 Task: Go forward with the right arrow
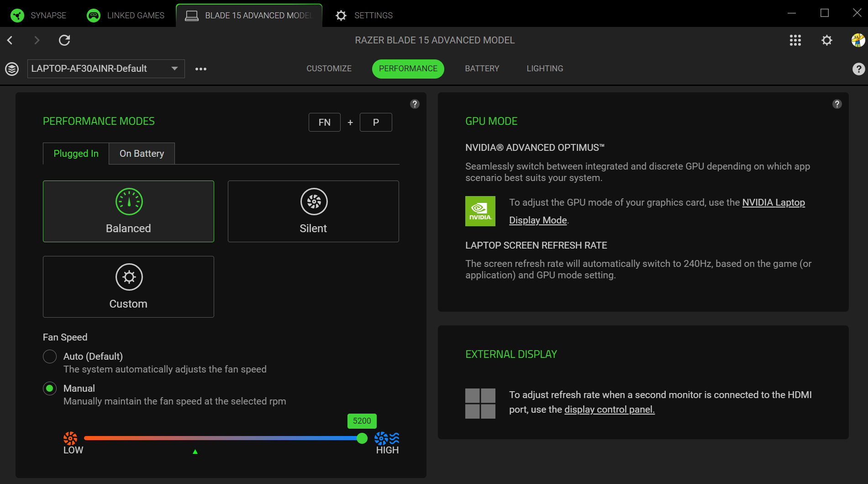click(x=37, y=40)
